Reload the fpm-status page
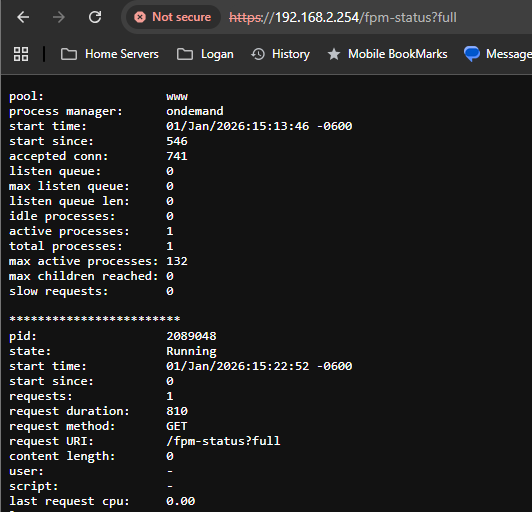 pos(95,17)
